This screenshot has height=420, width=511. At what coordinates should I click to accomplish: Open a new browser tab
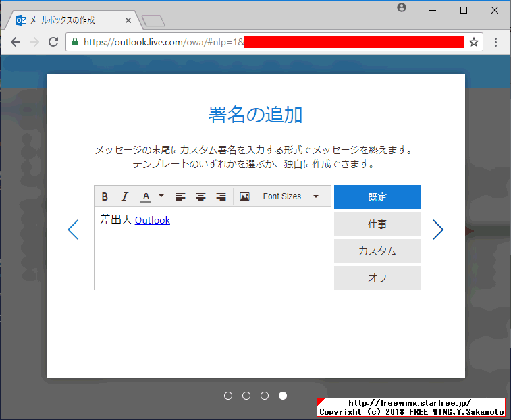tap(153, 20)
